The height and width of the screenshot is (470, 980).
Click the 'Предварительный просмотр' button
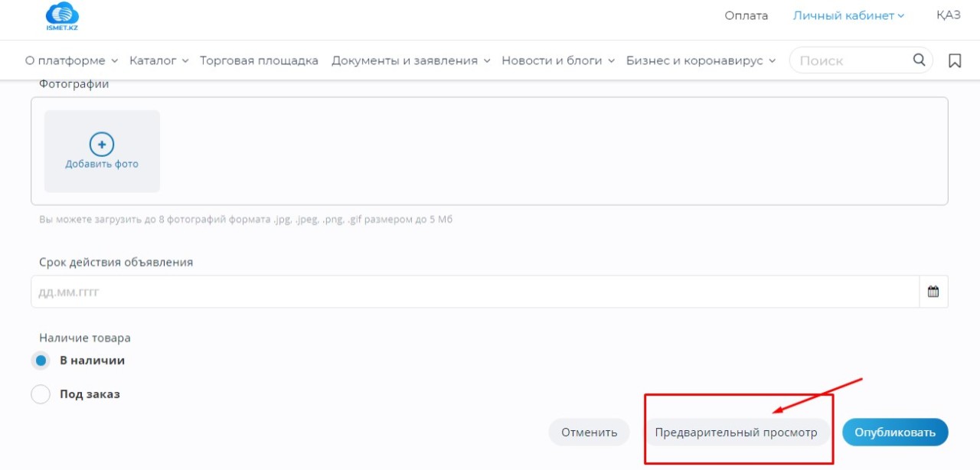736,432
